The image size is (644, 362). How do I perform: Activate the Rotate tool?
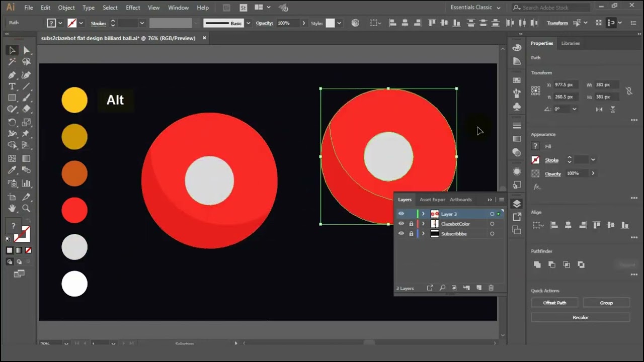(12, 122)
